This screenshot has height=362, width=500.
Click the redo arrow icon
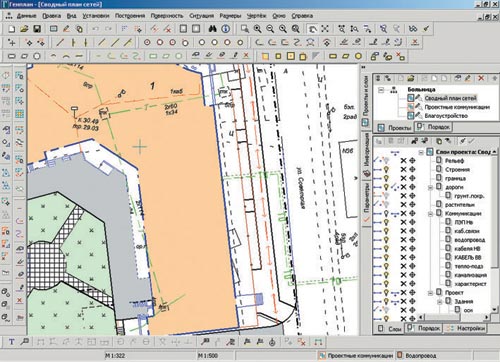pos(108,29)
